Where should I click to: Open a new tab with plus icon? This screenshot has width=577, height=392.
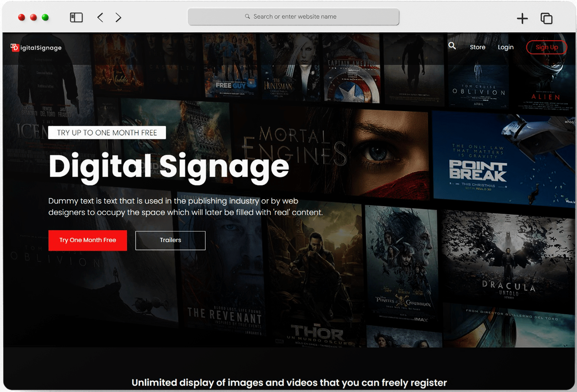coord(522,18)
